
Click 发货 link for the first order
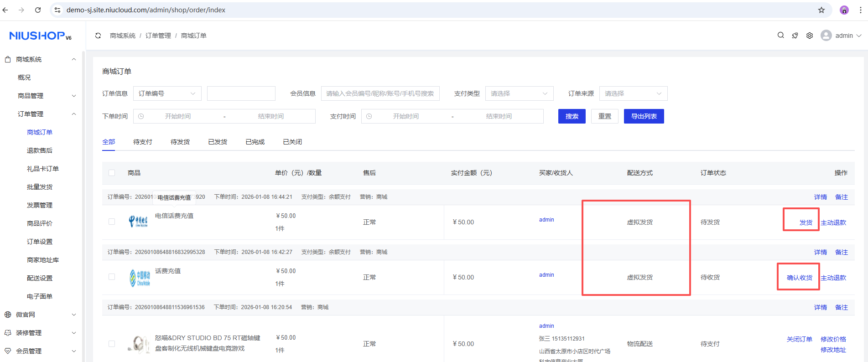[806, 222]
